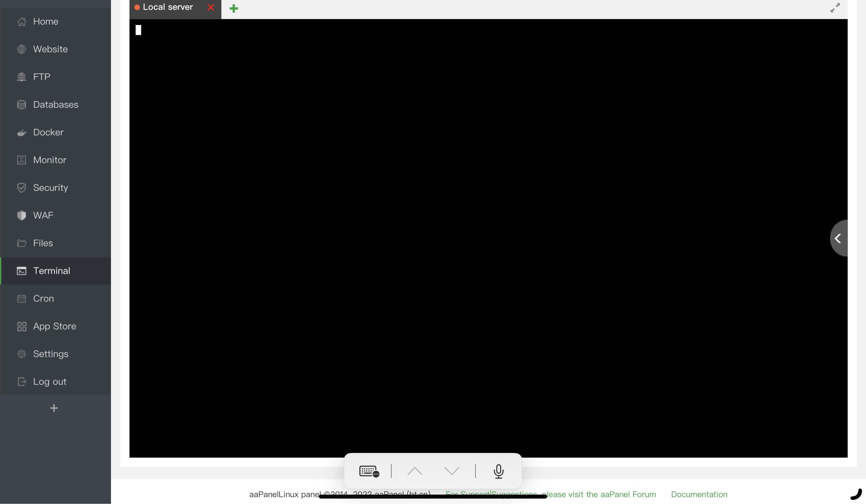Click the Settings gear icon

click(22, 354)
